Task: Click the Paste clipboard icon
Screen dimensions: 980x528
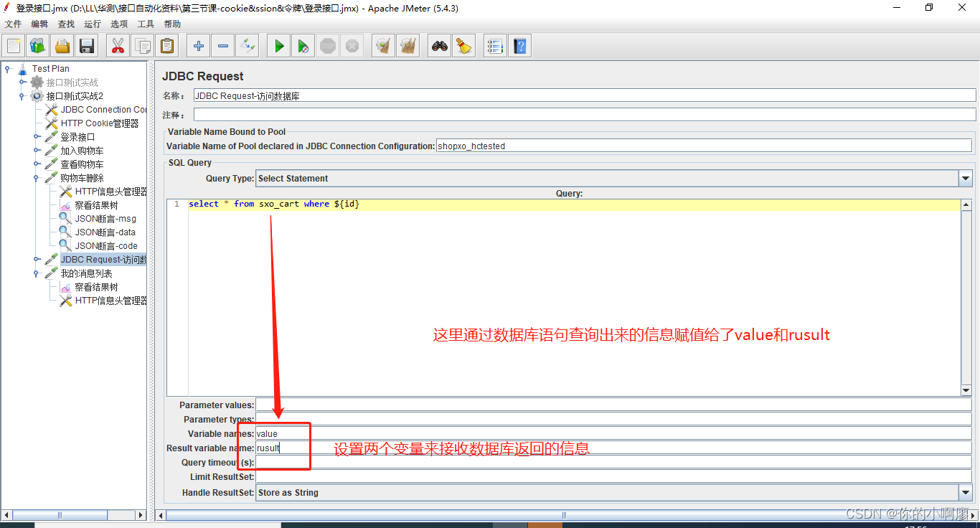Action: coord(167,47)
